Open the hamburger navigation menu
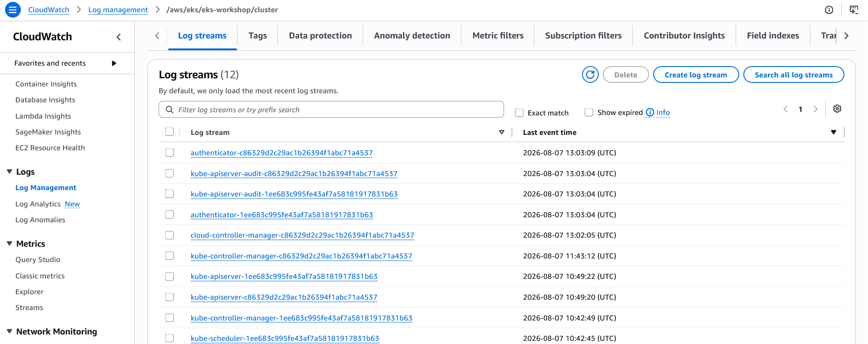 [13, 10]
